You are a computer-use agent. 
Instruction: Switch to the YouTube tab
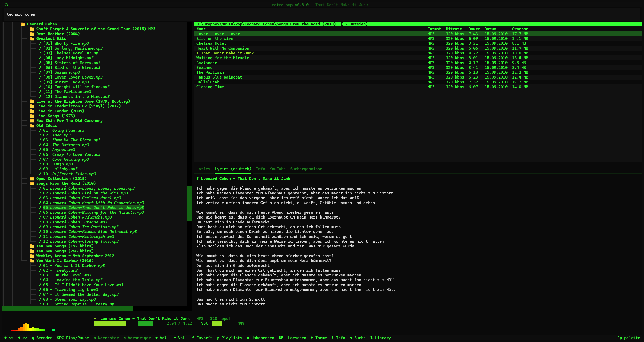point(278,169)
